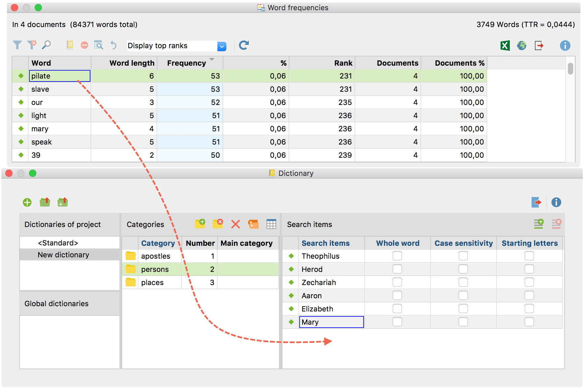Click the new category folder icon
The height and width of the screenshot is (390, 588).
coord(200,224)
